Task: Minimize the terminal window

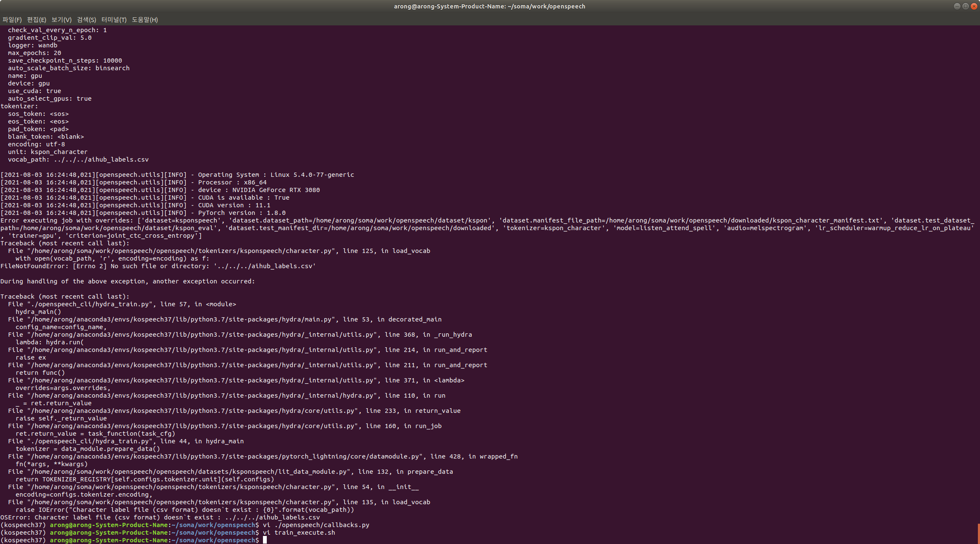Action: [x=957, y=6]
